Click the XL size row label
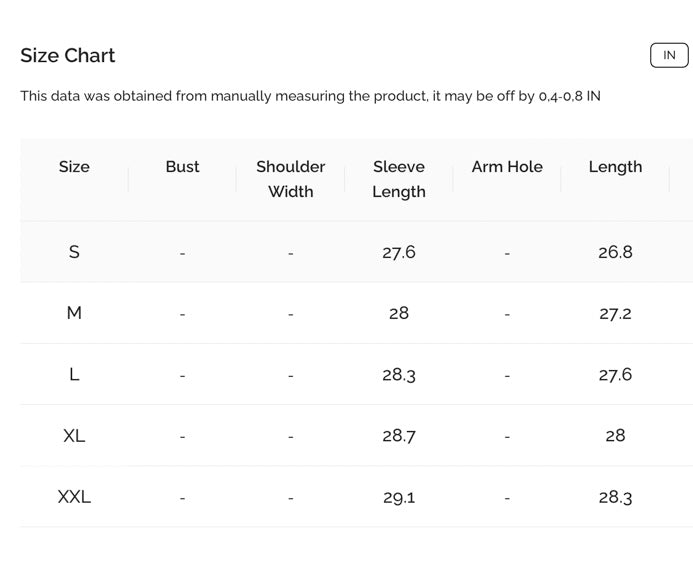 (74, 435)
